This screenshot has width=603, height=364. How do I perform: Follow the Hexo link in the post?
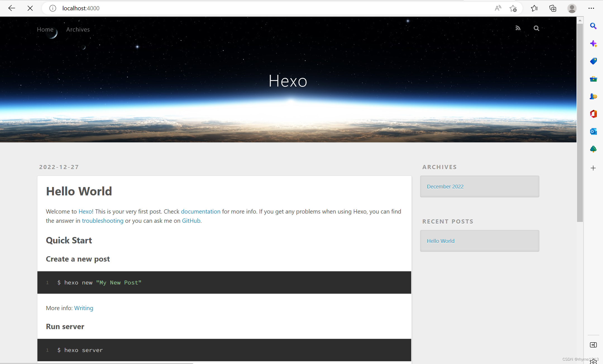[85, 211]
